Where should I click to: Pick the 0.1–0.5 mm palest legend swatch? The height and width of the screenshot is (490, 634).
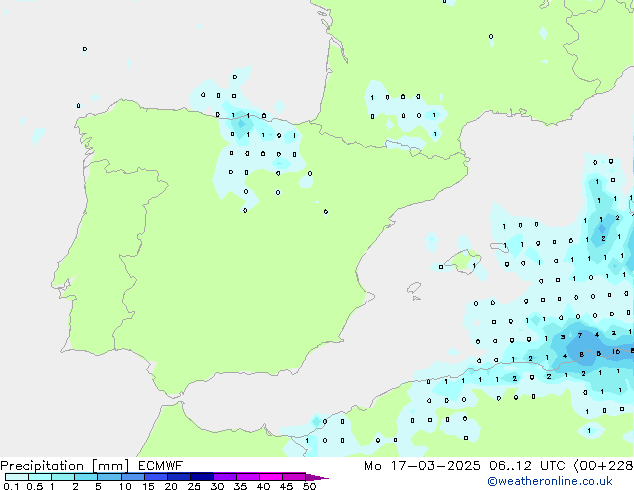(x=17, y=477)
